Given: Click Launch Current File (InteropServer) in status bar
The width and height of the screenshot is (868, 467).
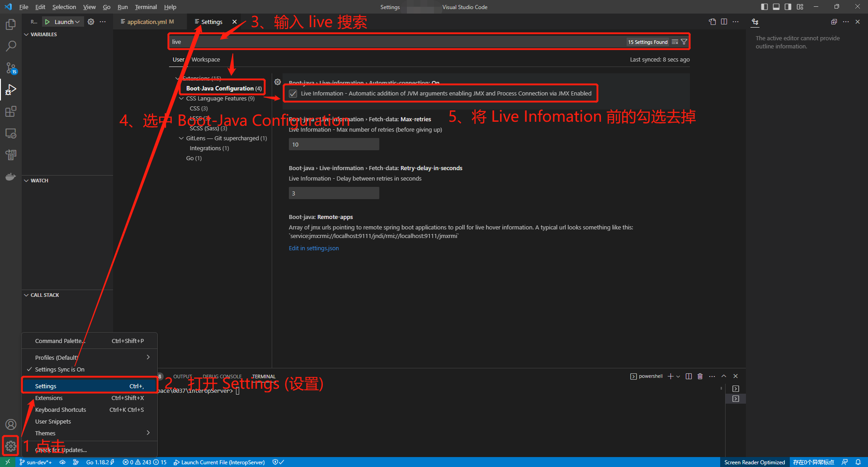Looking at the screenshot, I should [x=219, y=462].
